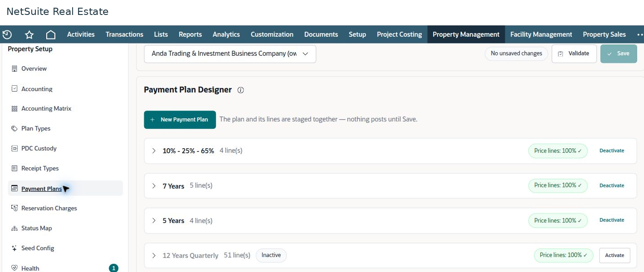Click the Seed Config sparkle icon
This screenshot has height=272, width=644.
click(14, 248)
